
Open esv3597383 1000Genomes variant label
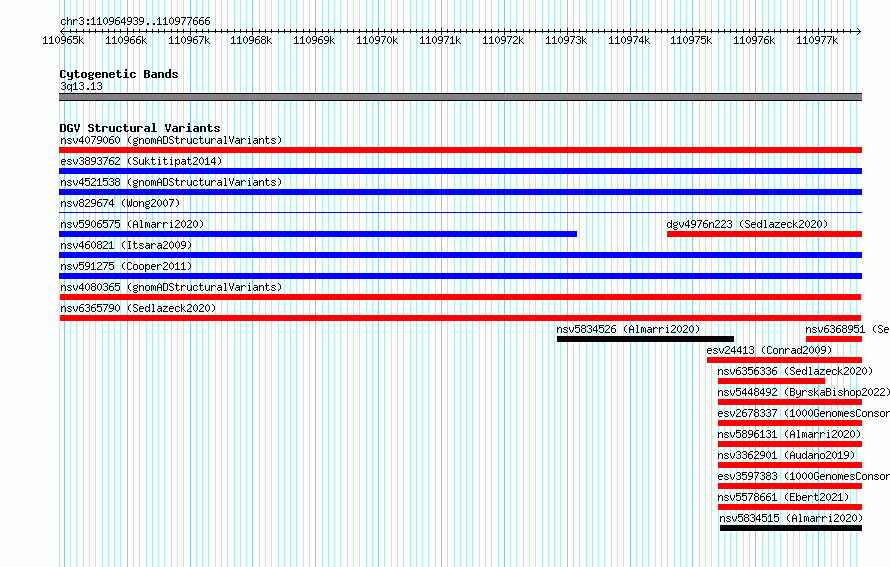(x=803, y=476)
